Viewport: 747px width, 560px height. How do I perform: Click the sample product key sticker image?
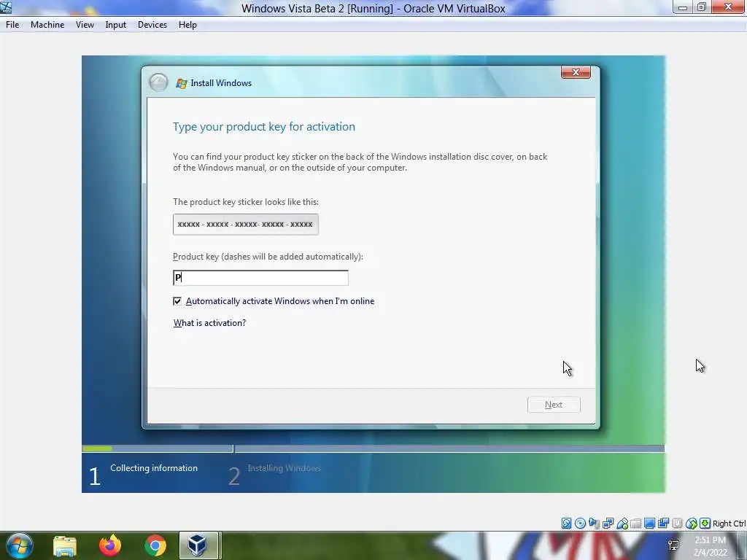coord(246,225)
